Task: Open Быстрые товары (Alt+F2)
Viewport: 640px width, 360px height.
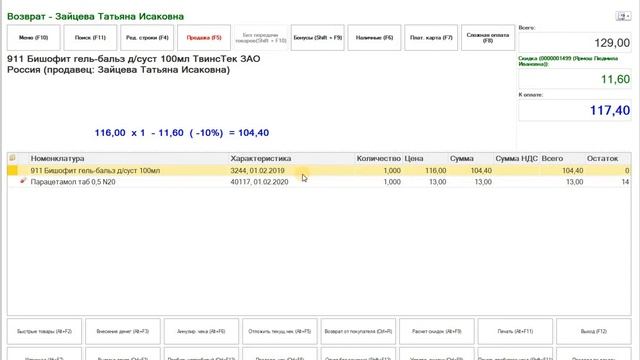Action: 44,331
